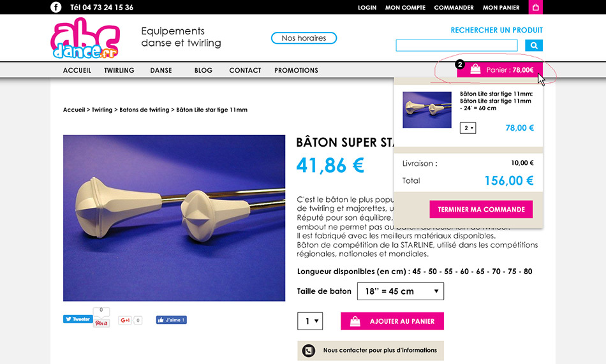Click the product search input field
The height and width of the screenshot is (364, 606).
point(457,45)
